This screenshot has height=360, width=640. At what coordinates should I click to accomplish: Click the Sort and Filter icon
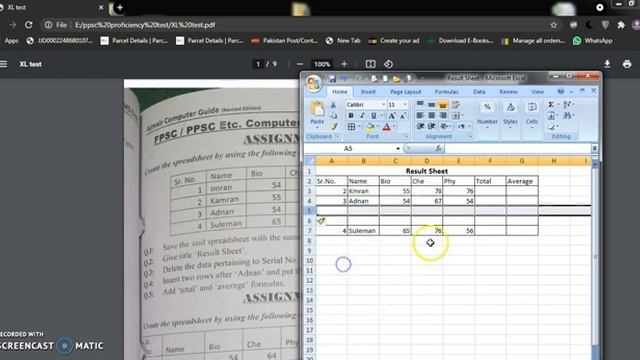pyautogui.click(x=567, y=105)
